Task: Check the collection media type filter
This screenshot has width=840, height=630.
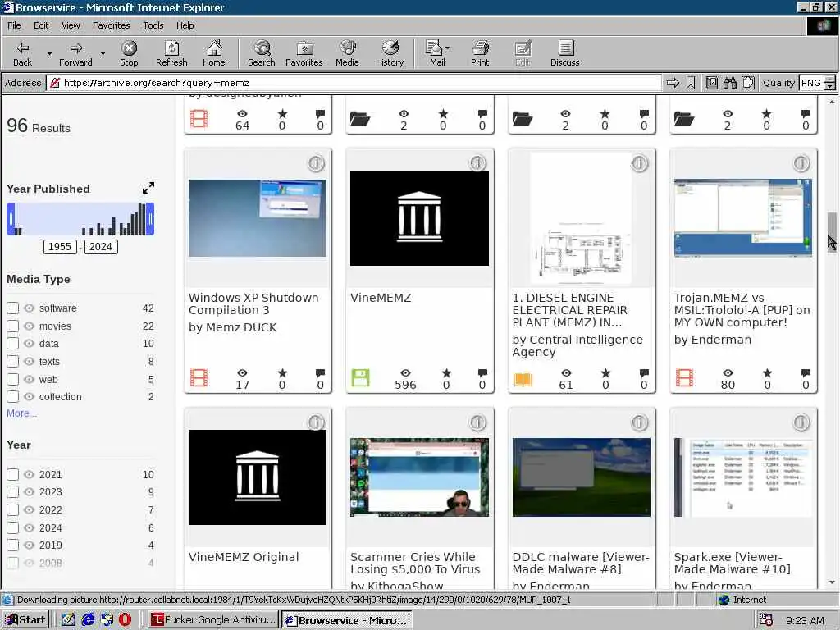Action: point(13,396)
